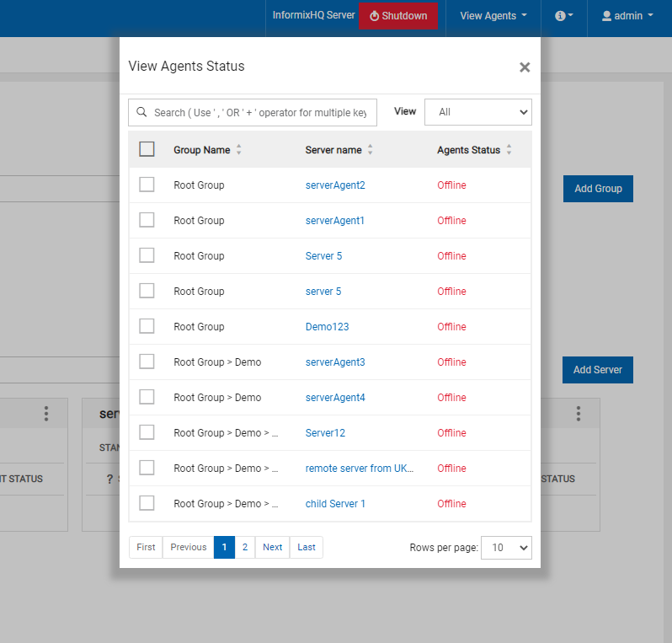Open the remote server from UK link
This screenshot has height=643, width=672.
pos(359,469)
